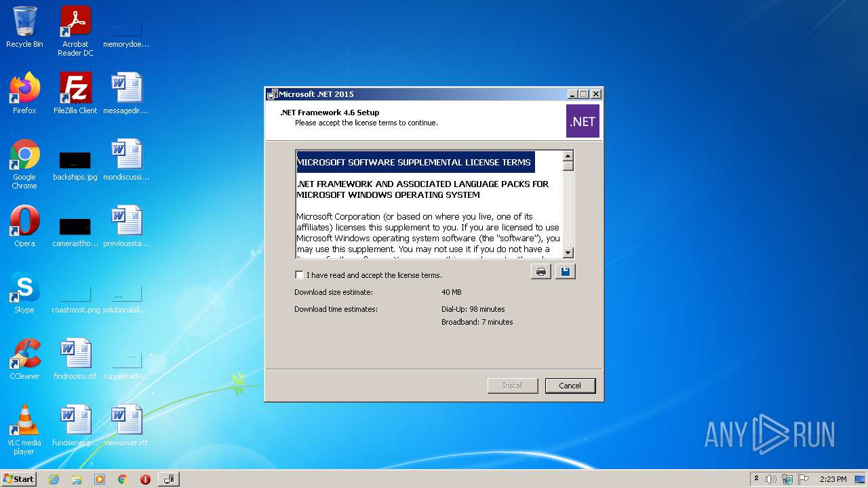Open Internet Explorer from taskbar
868x488 pixels.
coord(54,479)
